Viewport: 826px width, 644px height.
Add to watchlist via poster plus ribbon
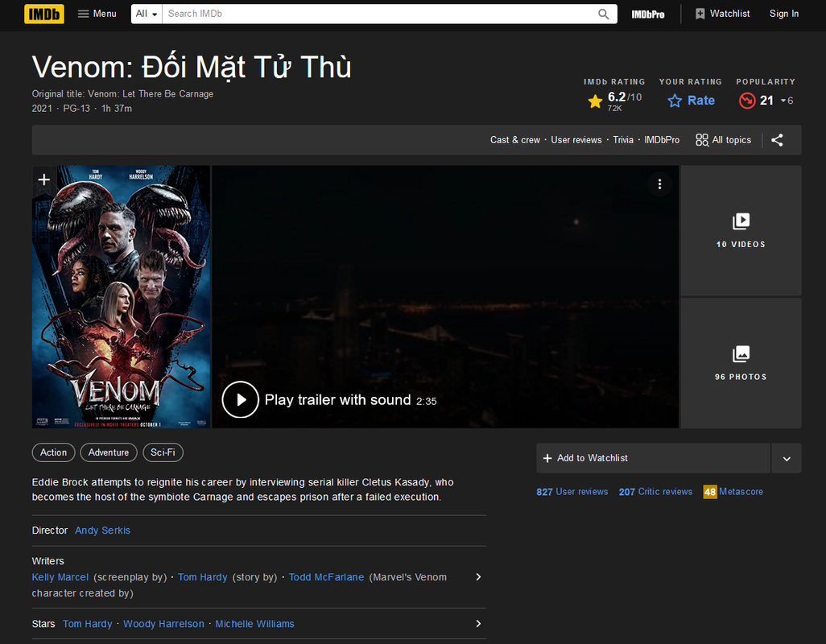pyautogui.click(x=43, y=180)
